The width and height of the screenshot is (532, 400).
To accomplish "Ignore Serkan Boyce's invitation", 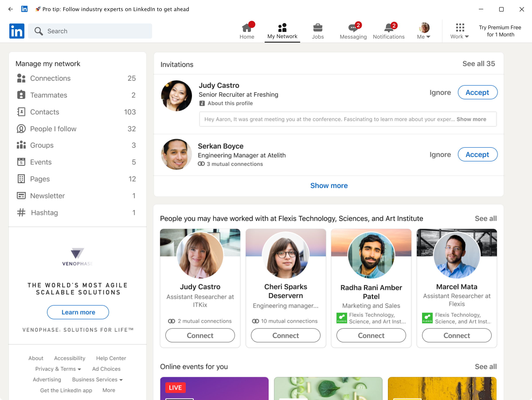I will [440, 154].
